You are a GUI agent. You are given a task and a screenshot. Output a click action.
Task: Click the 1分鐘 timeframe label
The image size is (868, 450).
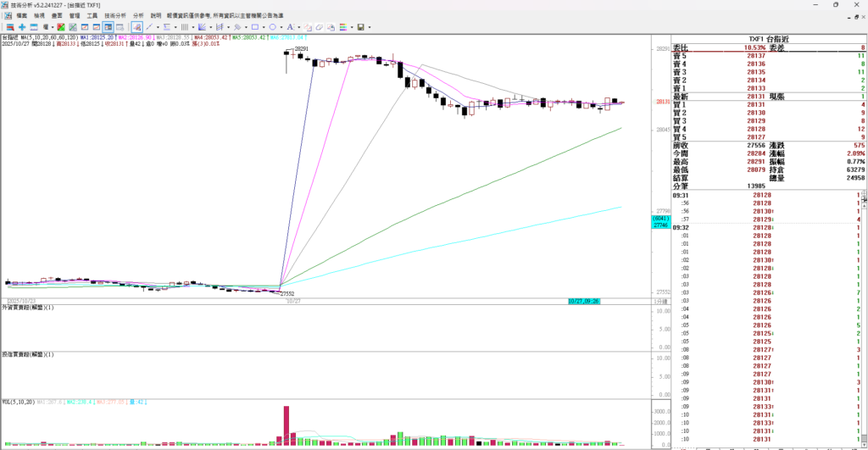click(659, 301)
